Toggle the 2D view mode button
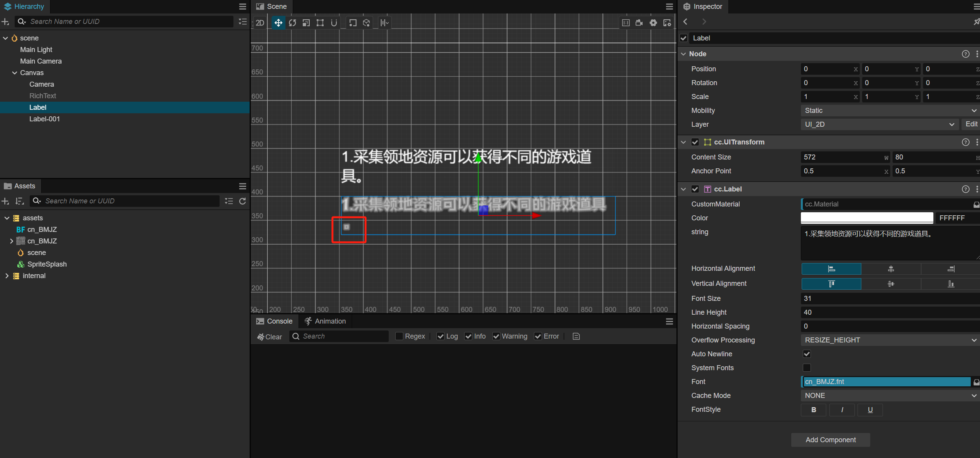 260,23
